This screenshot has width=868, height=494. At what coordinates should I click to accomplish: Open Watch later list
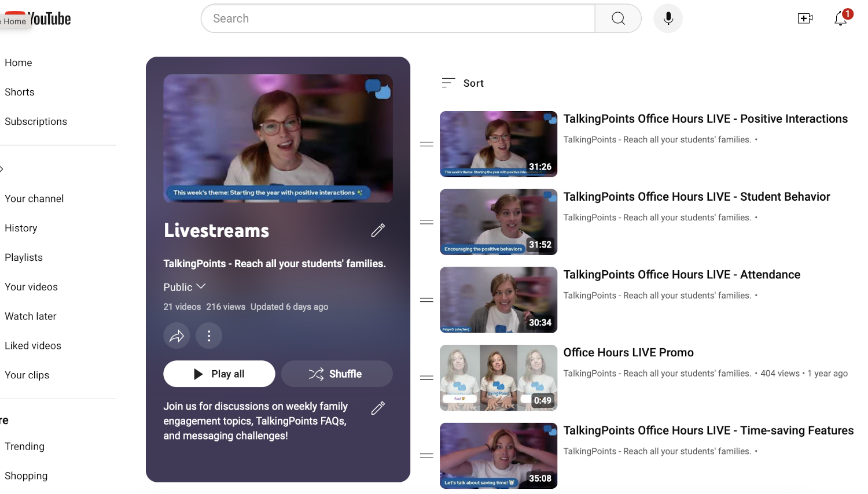[x=31, y=316]
